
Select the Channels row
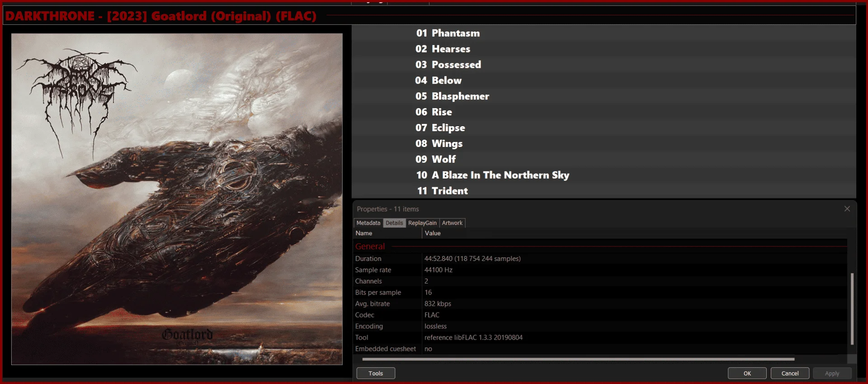(x=600, y=281)
